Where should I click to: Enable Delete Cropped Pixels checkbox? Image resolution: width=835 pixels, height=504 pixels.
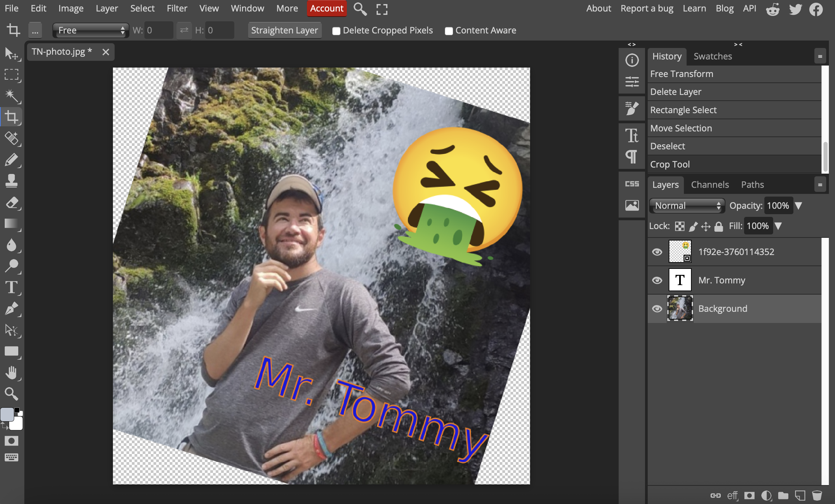pyautogui.click(x=336, y=31)
